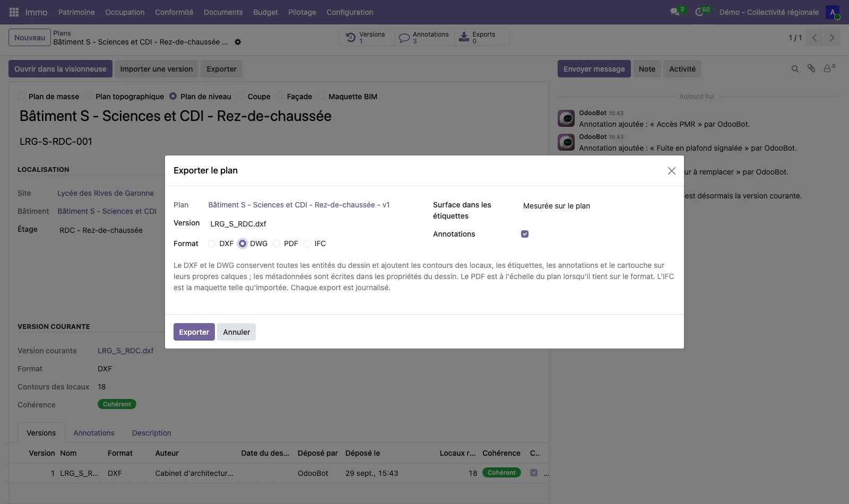The image size is (849, 504).
Task: Click the Nouveau button
Action: point(30,38)
